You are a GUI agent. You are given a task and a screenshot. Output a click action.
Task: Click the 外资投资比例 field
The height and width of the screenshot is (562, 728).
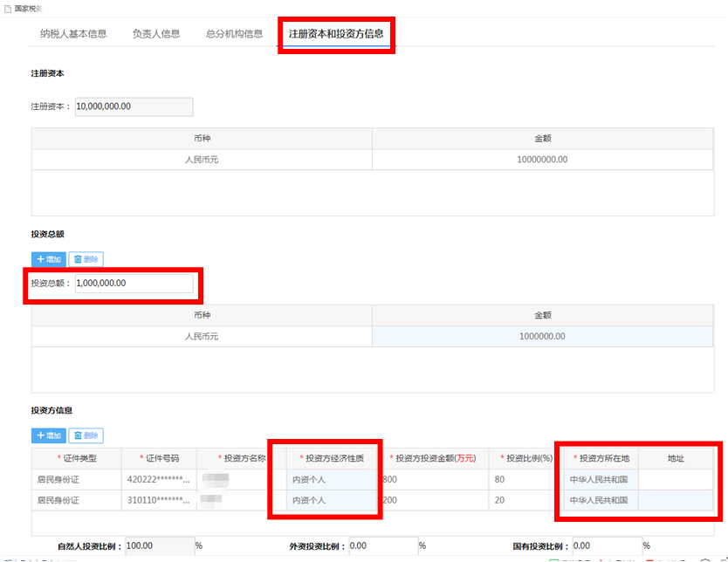click(x=383, y=546)
